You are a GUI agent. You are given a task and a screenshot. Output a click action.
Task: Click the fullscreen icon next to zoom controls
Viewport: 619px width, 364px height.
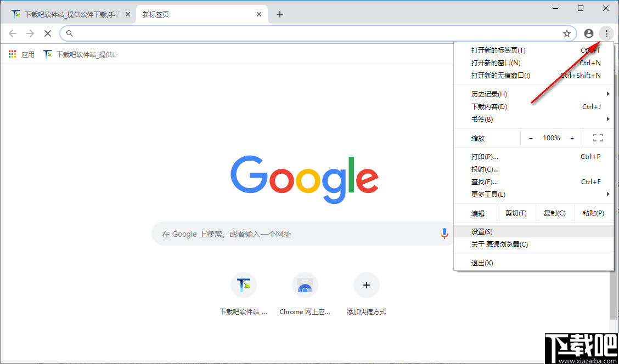(598, 138)
